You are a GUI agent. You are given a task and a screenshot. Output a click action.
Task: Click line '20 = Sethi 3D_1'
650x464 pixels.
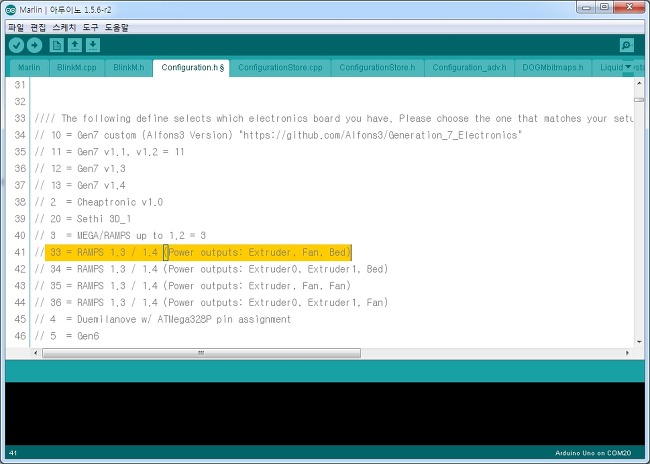pos(83,219)
